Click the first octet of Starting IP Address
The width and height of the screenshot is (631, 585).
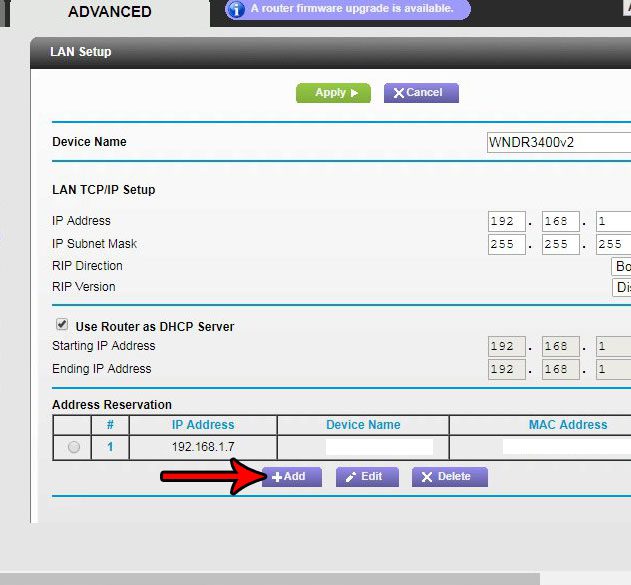pos(507,347)
